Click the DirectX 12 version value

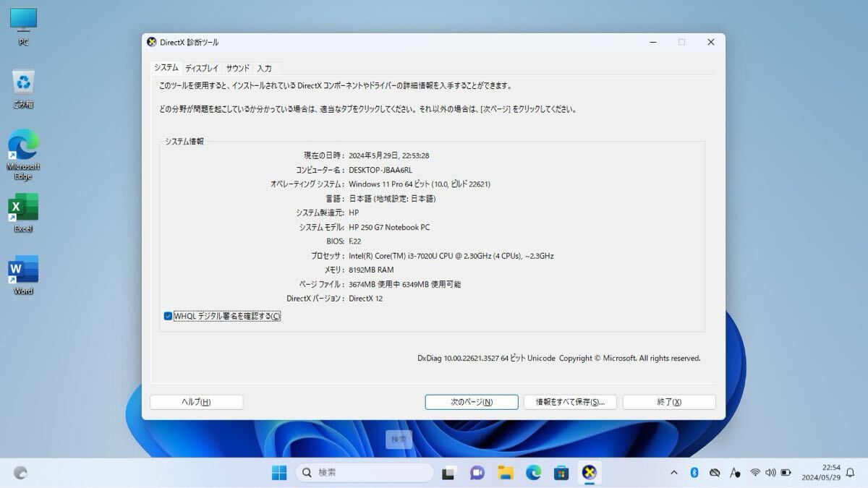[x=366, y=299]
